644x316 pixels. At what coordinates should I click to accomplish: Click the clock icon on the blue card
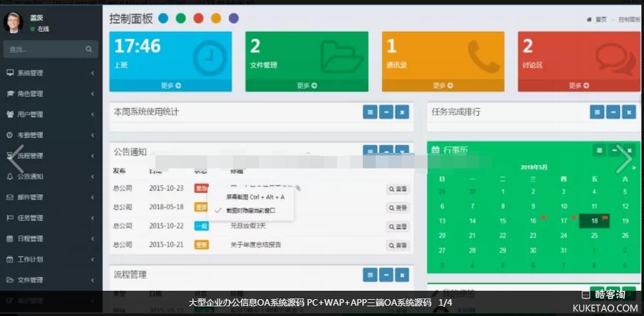tap(209, 58)
